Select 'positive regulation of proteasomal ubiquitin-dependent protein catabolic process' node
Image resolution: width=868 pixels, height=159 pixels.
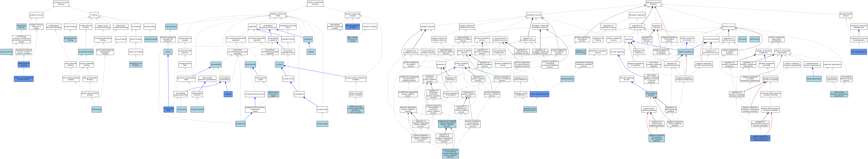coord(451,154)
